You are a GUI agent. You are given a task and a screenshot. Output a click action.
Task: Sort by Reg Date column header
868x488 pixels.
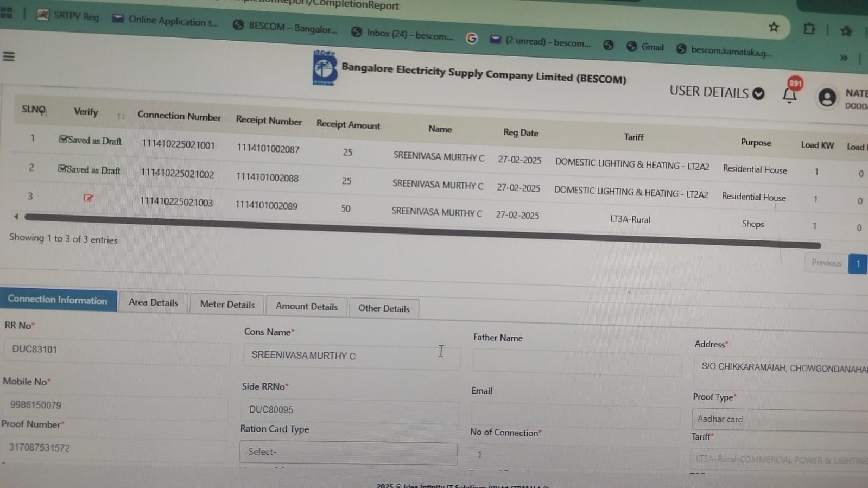click(521, 132)
